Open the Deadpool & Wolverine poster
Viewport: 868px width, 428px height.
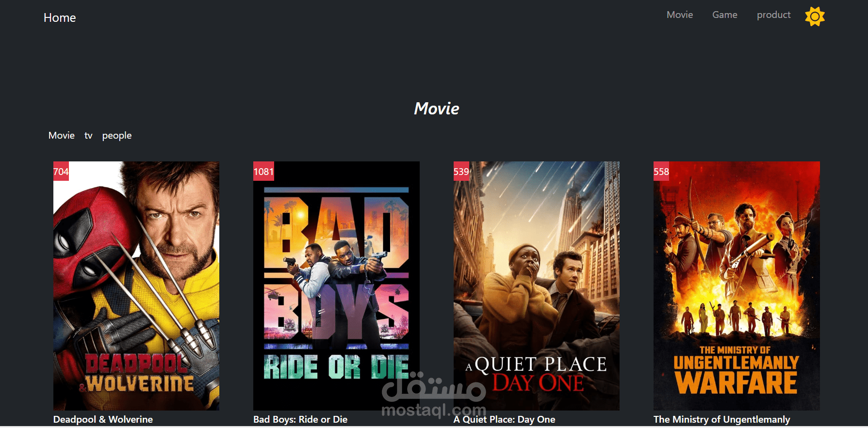[136, 286]
